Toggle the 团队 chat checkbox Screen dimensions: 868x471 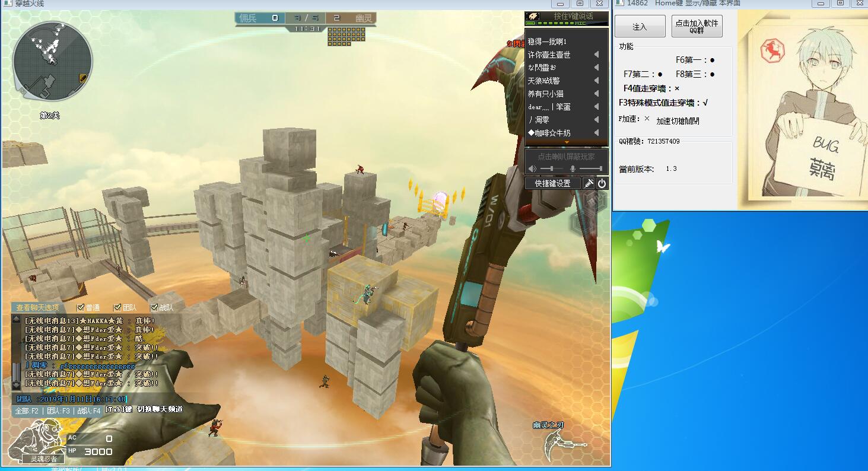(117, 307)
